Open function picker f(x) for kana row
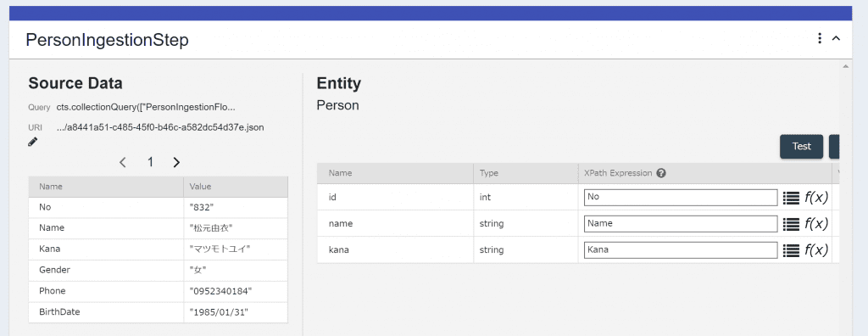The image size is (868, 336). tap(816, 249)
